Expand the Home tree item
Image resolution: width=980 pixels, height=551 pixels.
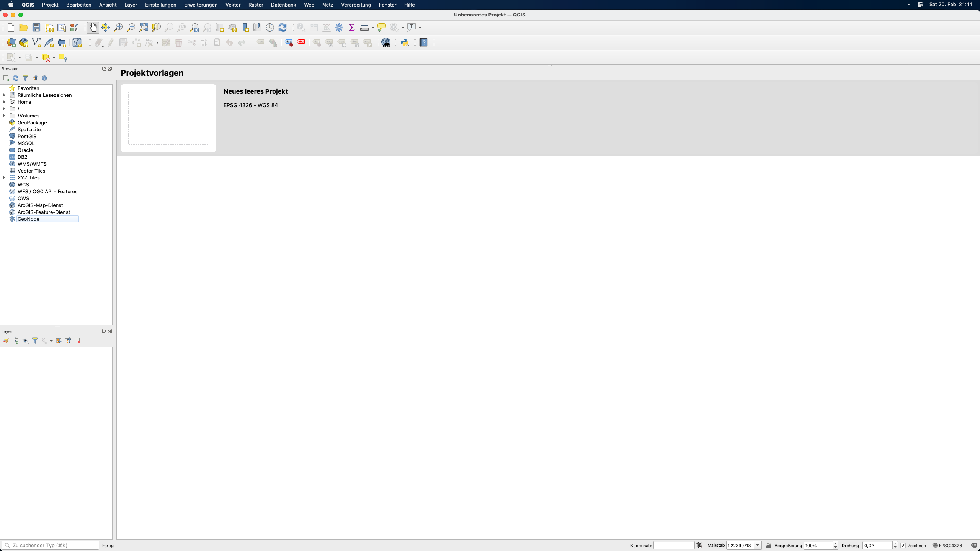pos(4,102)
